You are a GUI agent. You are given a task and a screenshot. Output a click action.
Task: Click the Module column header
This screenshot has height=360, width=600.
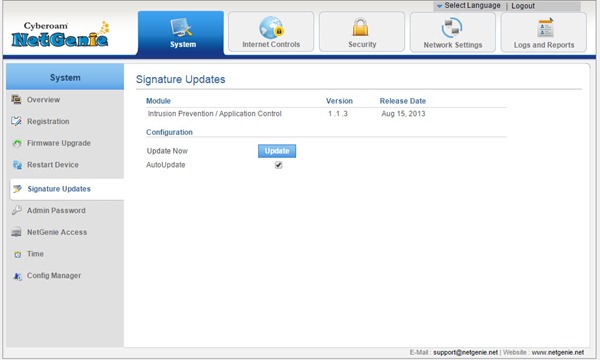click(x=158, y=101)
